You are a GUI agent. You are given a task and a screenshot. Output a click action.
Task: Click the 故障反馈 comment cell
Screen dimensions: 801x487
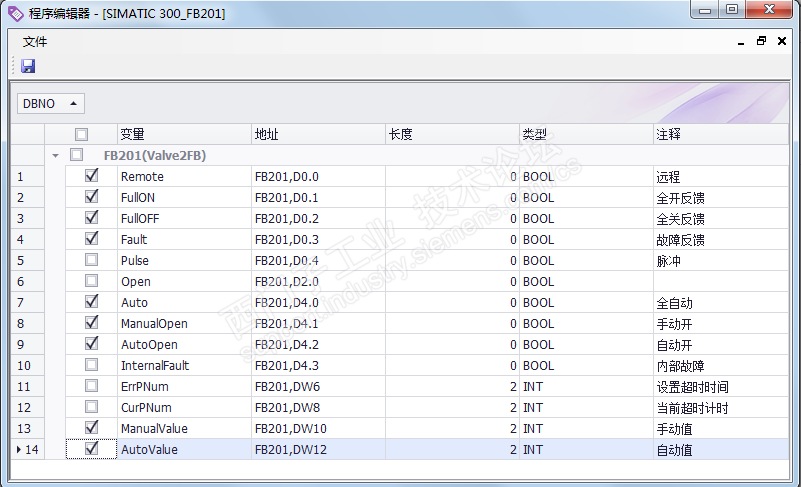pos(721,240)
